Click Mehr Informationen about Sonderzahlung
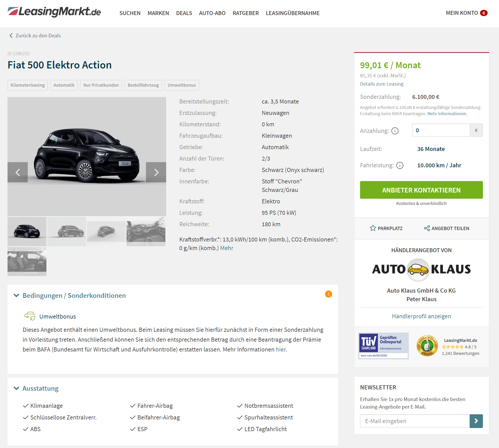The width and height of the screenshot is (499, 448). point(447,114)
